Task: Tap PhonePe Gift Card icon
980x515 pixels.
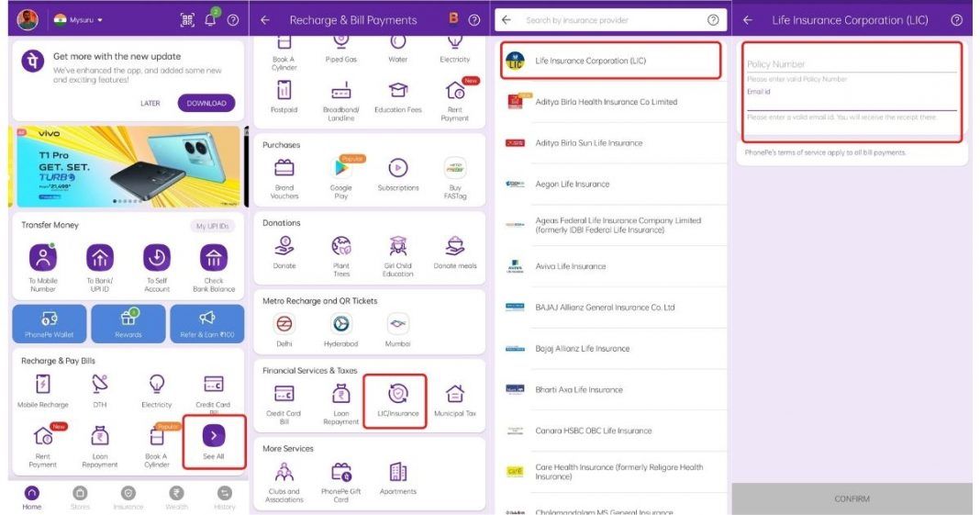Action: coord(341,472)
